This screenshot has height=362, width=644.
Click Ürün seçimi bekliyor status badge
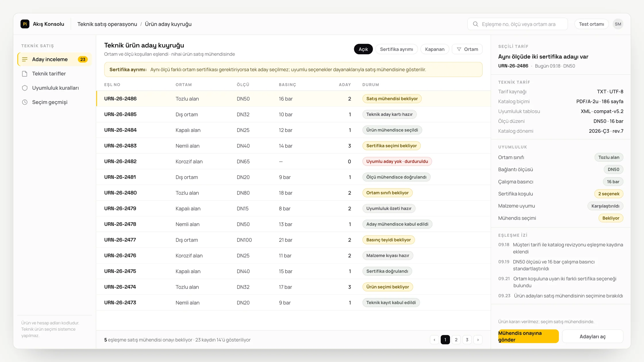(x=388, y=287)
